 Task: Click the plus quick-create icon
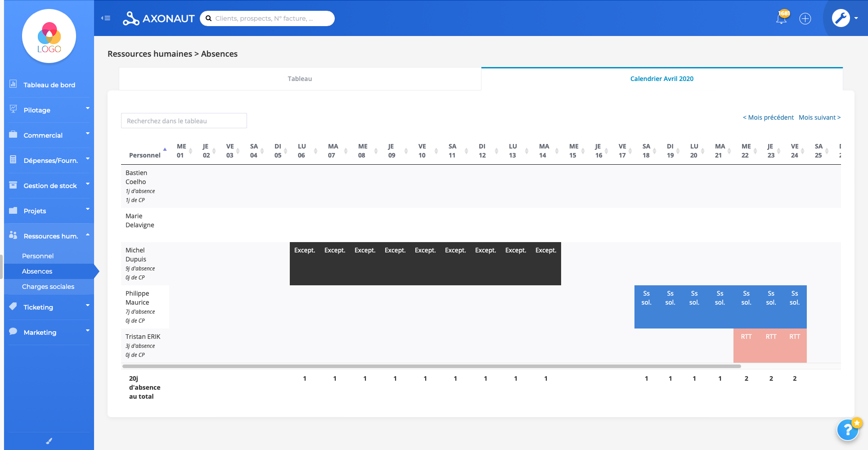click(x=805, y=18)
